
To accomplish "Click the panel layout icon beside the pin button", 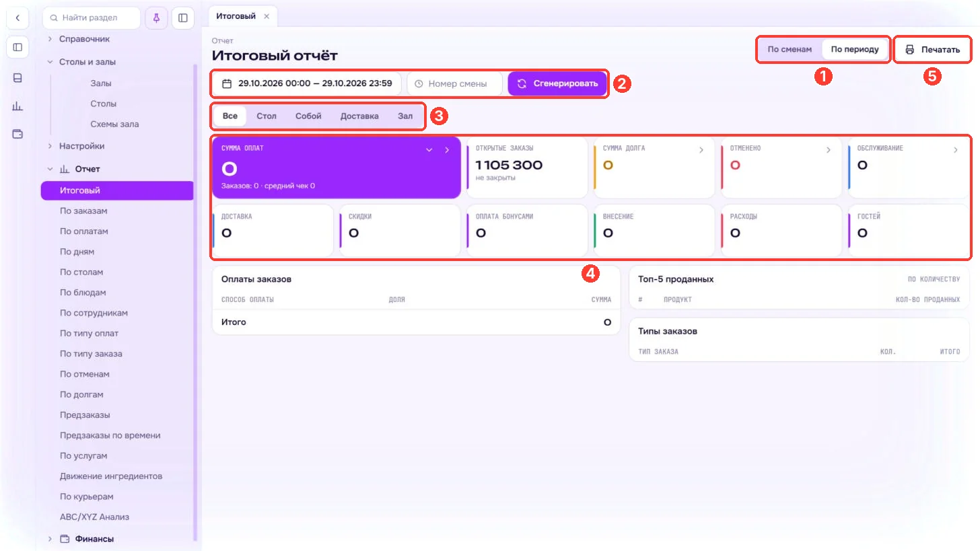I will pyautogui.click(x=182, y=18).
